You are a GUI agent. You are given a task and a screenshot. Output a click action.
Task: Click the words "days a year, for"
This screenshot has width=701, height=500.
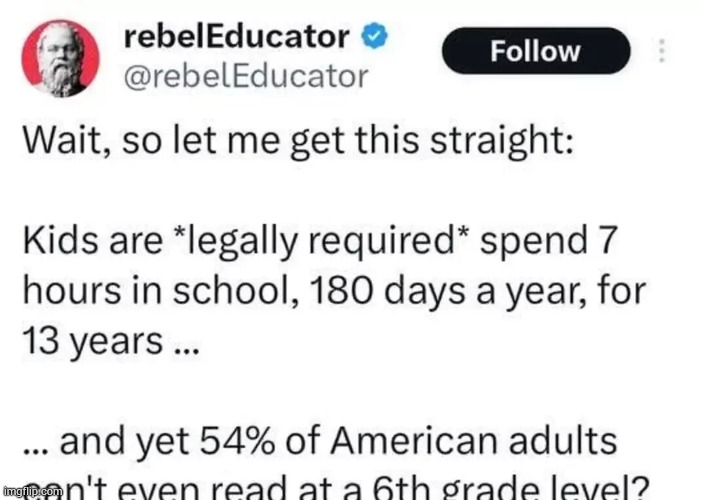[515, 291]
